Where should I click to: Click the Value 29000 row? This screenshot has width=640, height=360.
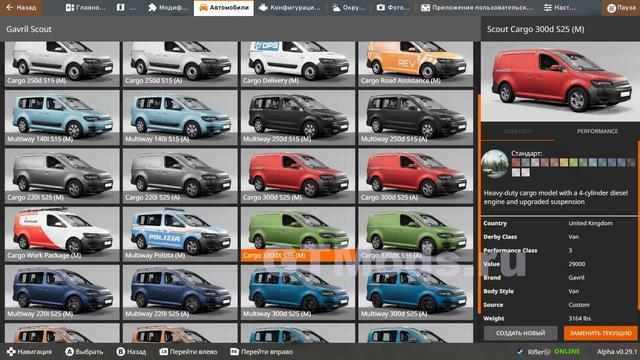[x=560, y=264]
